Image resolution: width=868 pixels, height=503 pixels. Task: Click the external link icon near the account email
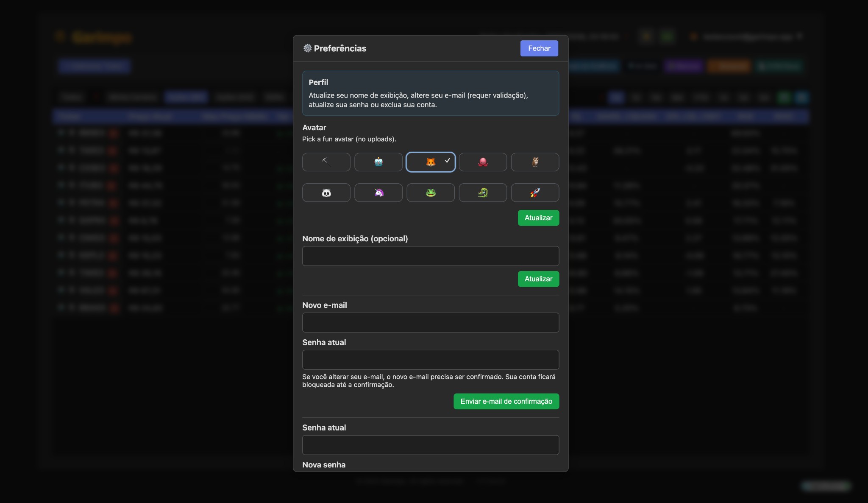(x=800, y=36)
